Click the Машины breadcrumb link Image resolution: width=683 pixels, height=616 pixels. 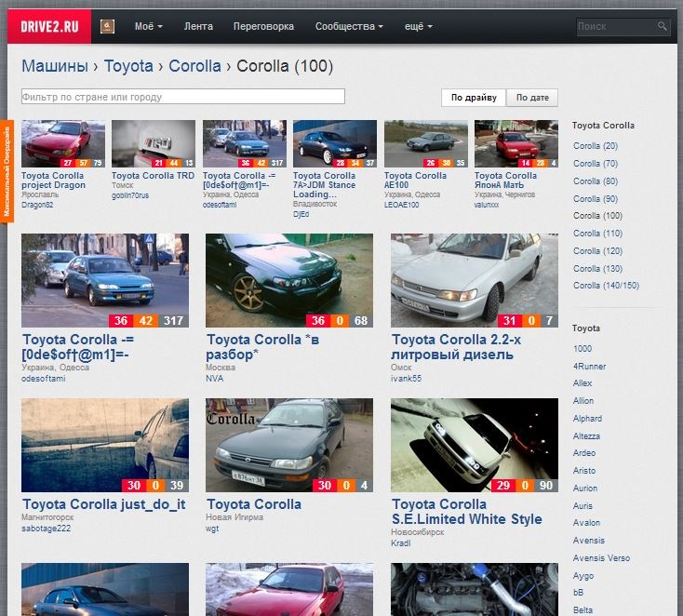coord(55,66)
